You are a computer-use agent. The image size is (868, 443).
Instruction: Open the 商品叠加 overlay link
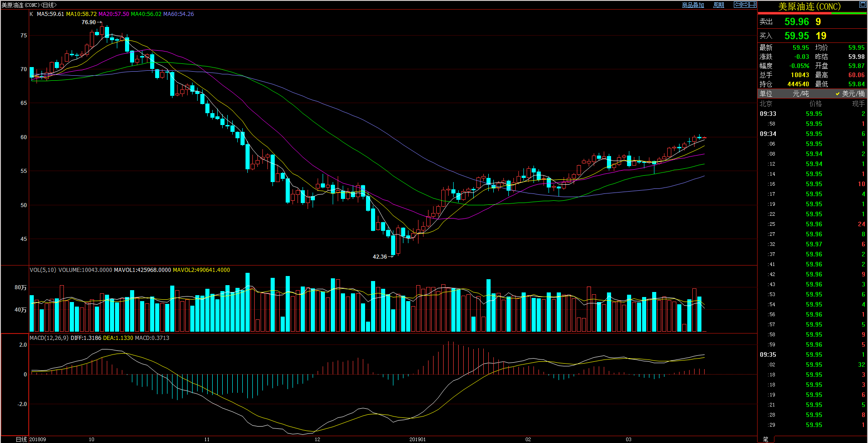click(x=693, y=5)
